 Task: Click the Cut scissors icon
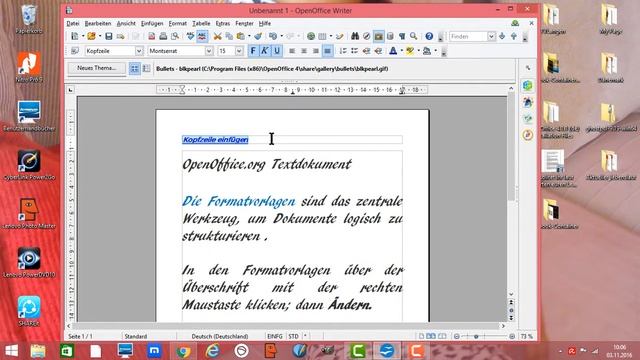pos(218,37)
